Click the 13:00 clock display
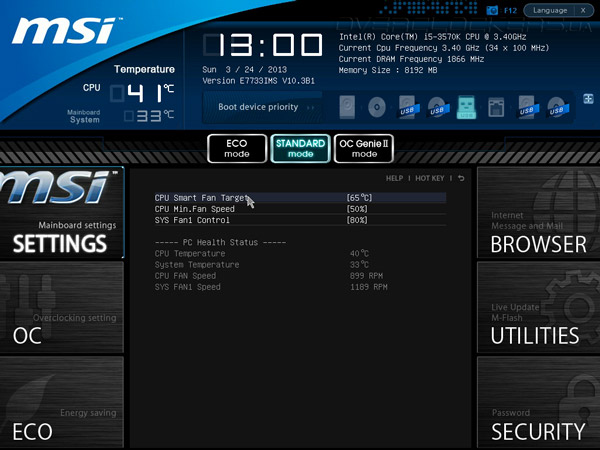The height and width of the screenshot is (450, 600). (263, 45)
